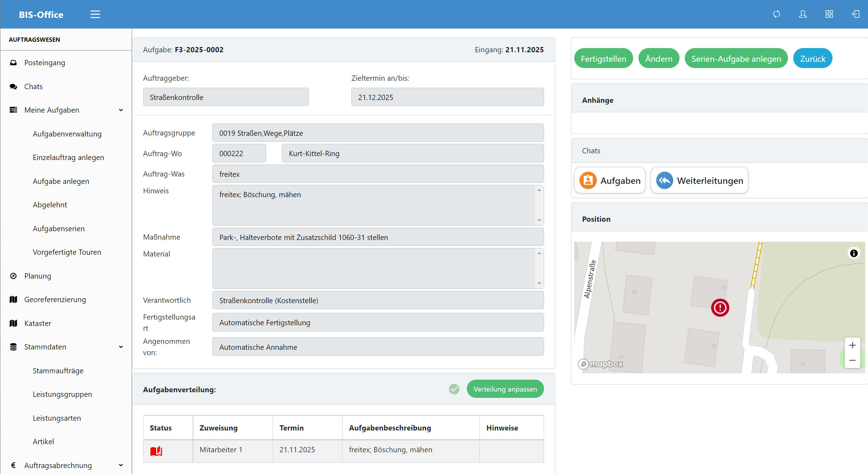This screenshot has height=474, width=868.
Task: Open the map info icon
Action: pos(854,253)
